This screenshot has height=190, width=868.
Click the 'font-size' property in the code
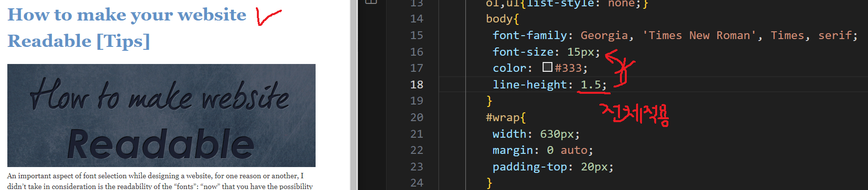[523, 52]
